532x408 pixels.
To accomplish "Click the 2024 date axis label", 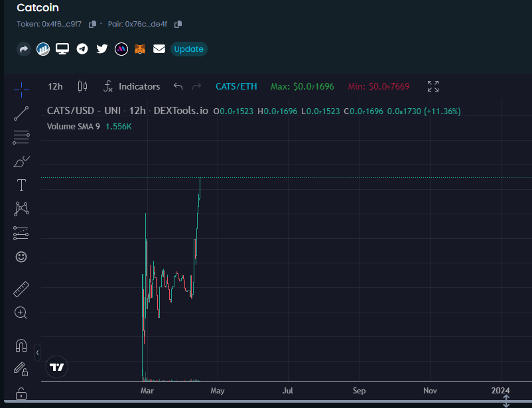I will (x=500, y=391).
